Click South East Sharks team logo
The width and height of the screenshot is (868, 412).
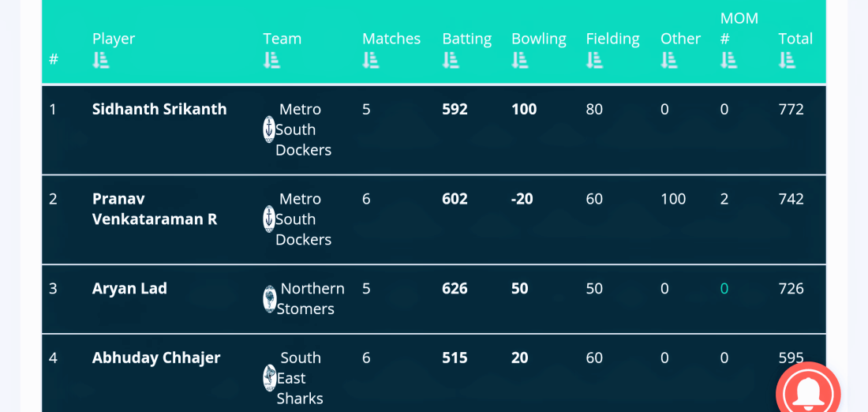coord(270,378)
